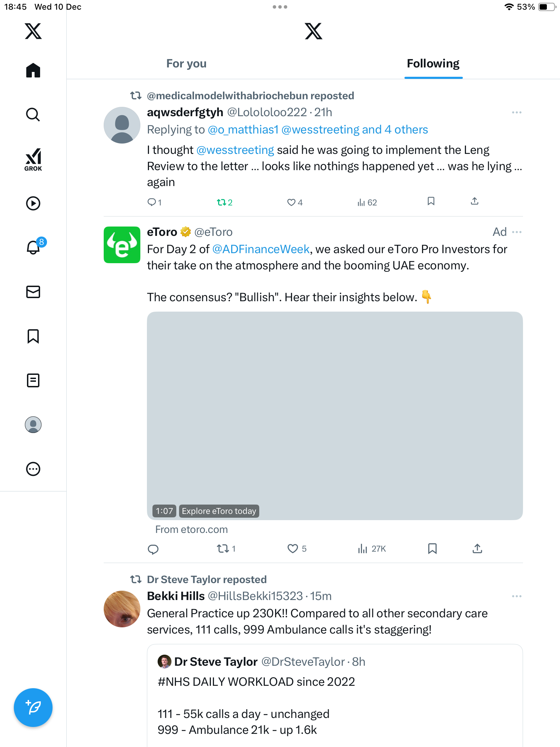Viewport: 560px width, 747px height.
Task: Open the Bookmarks sidebar icon
Action: tap(33, 336)
